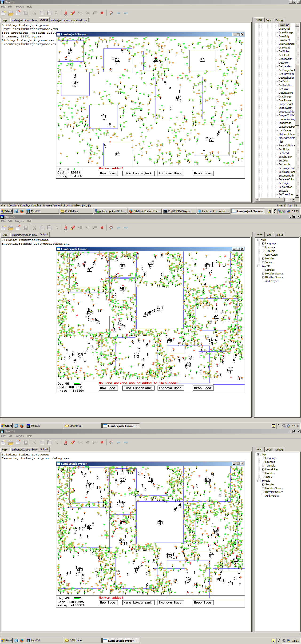Click New file icon in topmost MaxIDE toolbar
The width and height of the screenshot is (301, 644).
coord(4,13)
